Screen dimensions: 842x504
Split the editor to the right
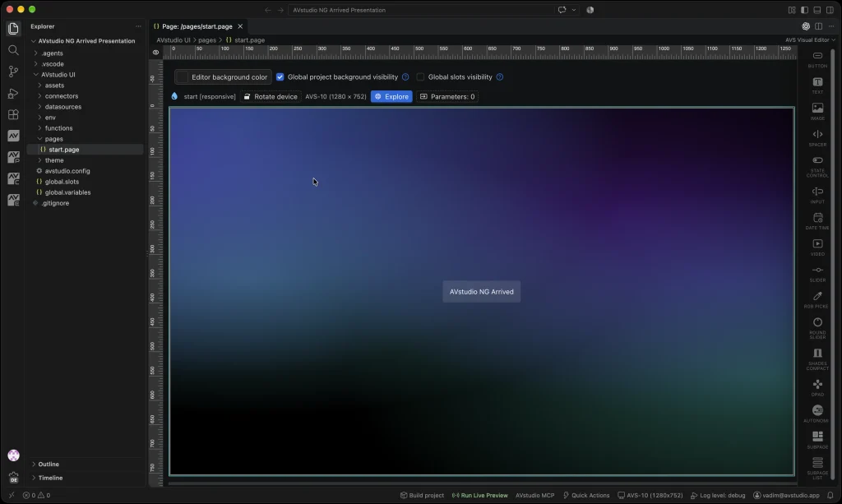coord(818,26)
